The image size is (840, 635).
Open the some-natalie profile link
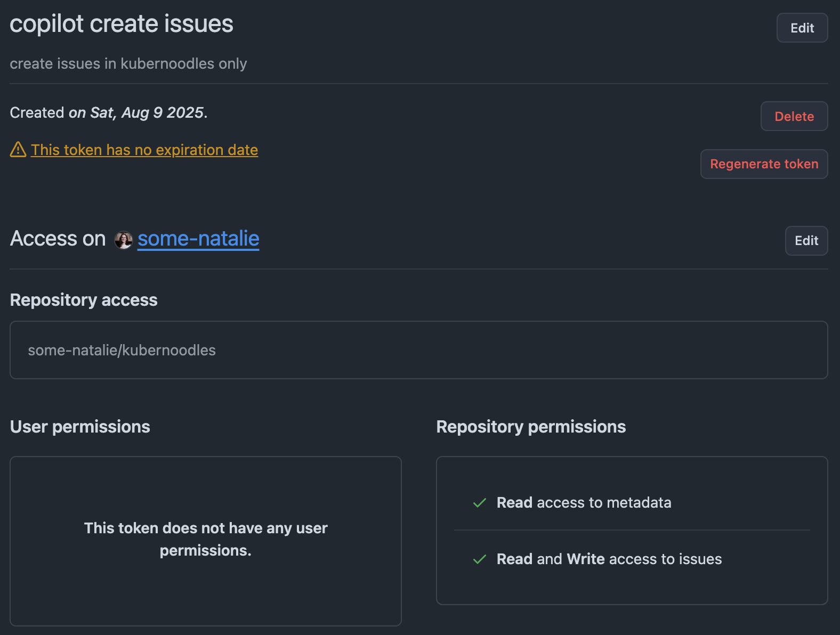[198, 239]
